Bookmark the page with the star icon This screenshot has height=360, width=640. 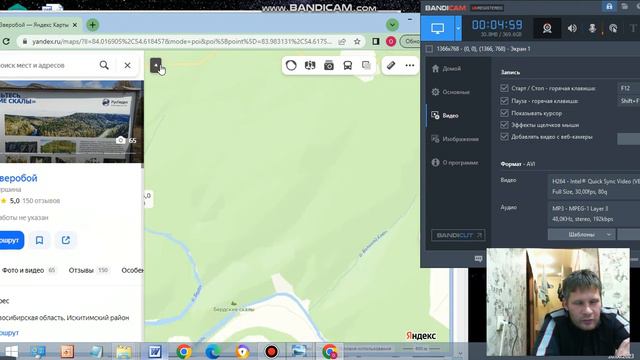click(357, 41)
